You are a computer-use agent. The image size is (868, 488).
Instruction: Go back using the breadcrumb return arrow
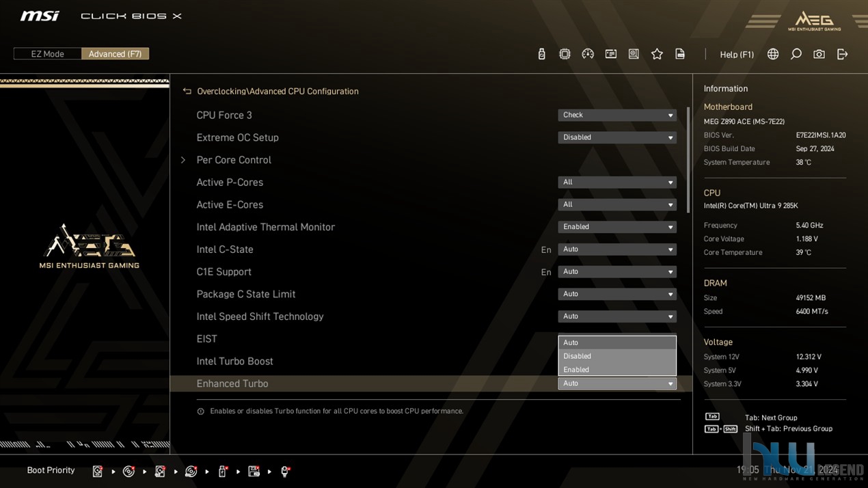click(x=187, y=91)
